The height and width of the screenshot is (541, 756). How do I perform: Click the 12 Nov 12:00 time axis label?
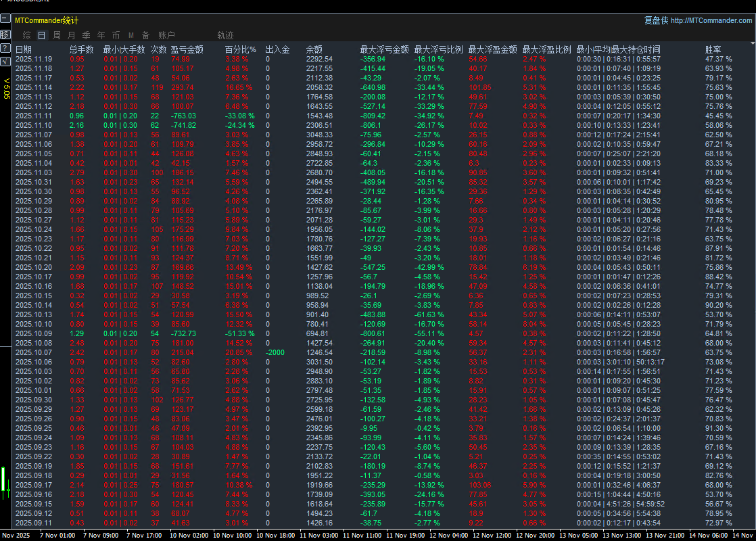pos(492,535)
